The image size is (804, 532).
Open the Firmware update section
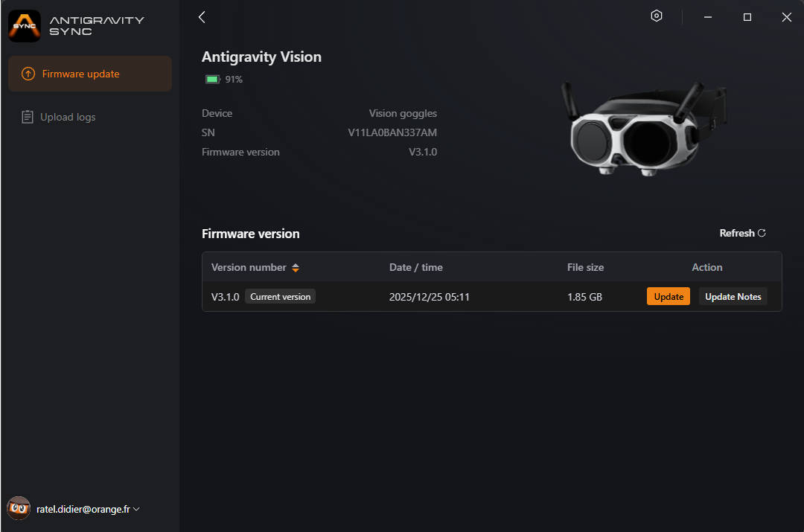tap(90, 74)
